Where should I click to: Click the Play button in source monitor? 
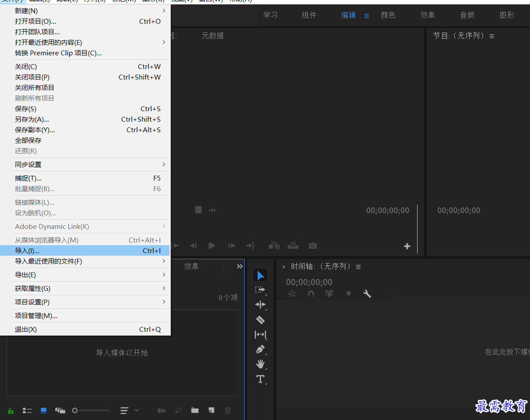click(x=212, y=246)
